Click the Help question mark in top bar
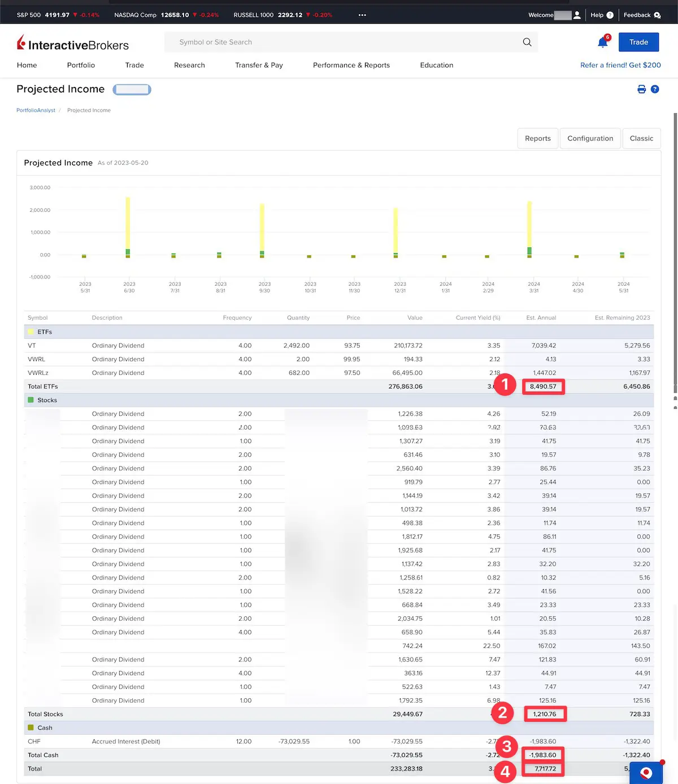 tap(610, 15)
